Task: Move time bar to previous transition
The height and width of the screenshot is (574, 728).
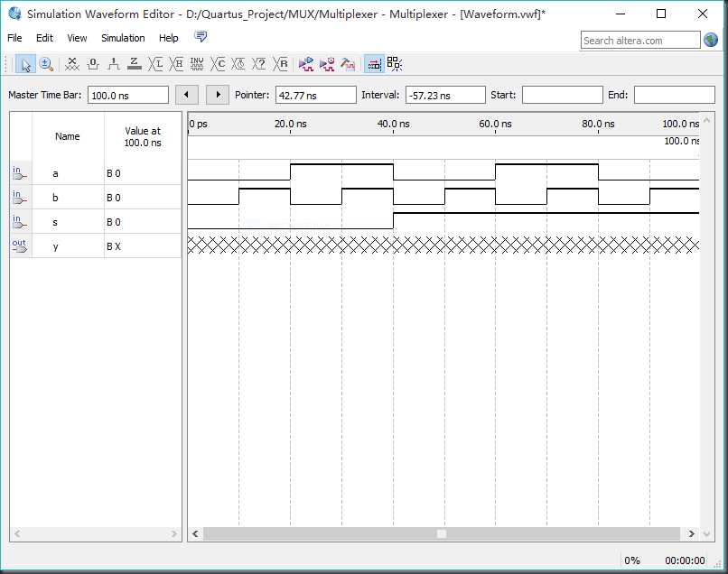Action: tap(187, 95)
